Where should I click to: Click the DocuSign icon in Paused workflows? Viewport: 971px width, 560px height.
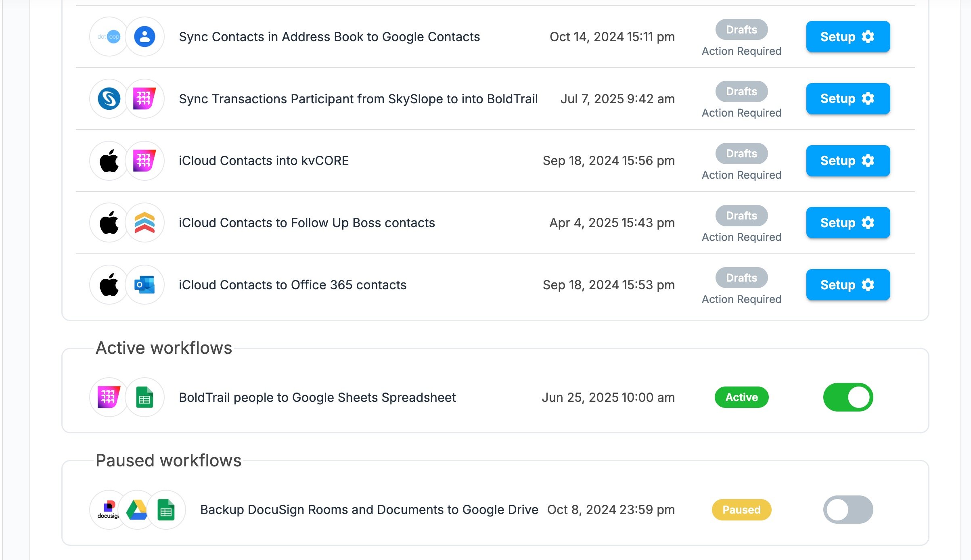[109, 510]
